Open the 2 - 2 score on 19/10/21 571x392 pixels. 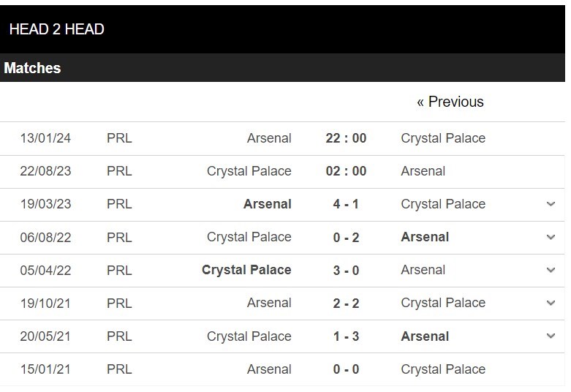coord(346,303)
